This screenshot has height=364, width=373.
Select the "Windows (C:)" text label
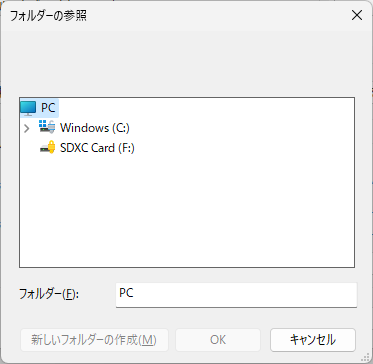(95, 128)
